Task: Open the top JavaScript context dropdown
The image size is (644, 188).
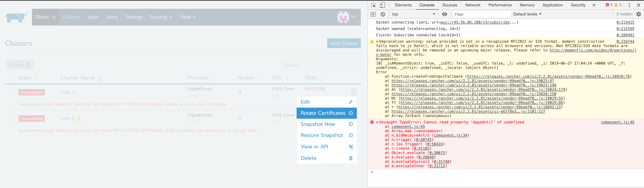Action: pos(413,14)
